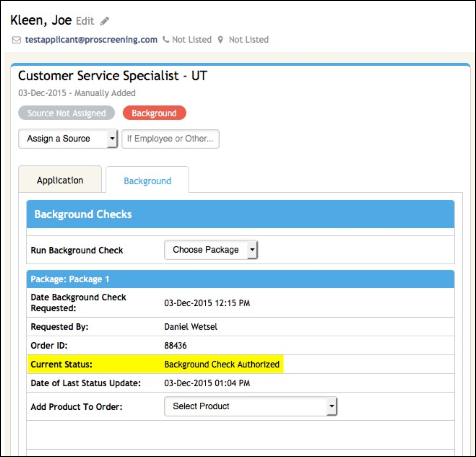Click the gray Source Not Assigned badge
The image size is (476, 457).
[x=66, y=113]
